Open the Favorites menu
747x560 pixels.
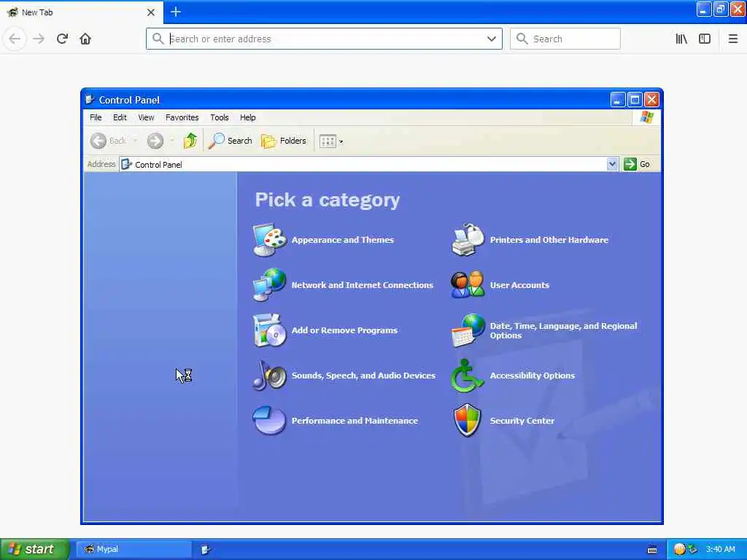182,117
